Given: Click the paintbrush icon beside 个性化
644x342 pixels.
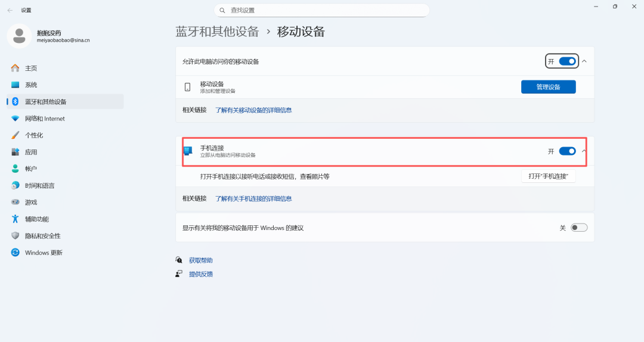Looking at the screenshot, I should click(15, 135).
